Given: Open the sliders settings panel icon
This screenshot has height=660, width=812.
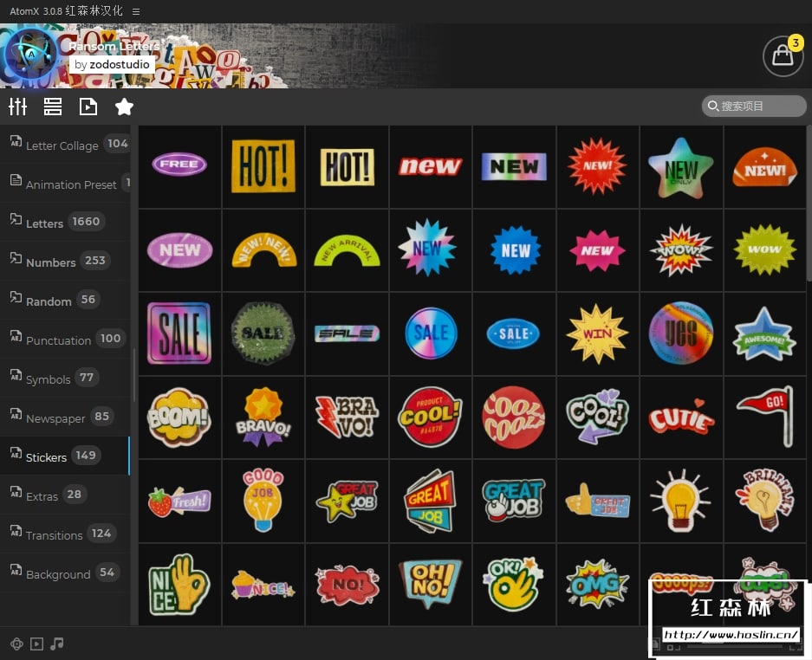Looking at the screenshot, I should coord(17,107).
